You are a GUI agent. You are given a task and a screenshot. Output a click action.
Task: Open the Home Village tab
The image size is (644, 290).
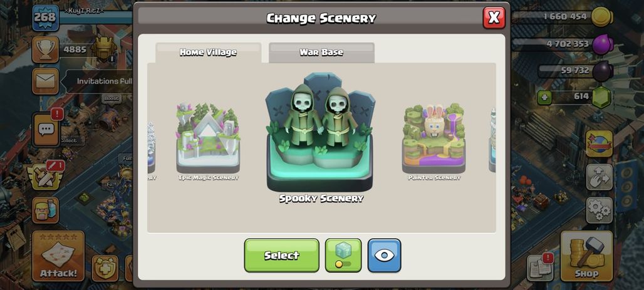click(208, 53)
